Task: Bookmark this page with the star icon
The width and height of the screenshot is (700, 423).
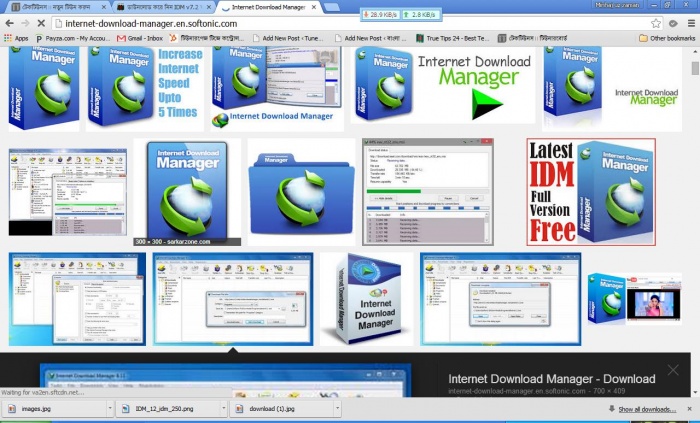Action: pos(655,23)
